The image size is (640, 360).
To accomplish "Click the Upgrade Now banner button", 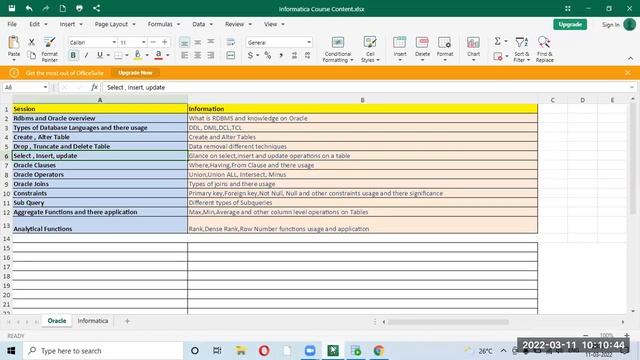I will 135,73.
